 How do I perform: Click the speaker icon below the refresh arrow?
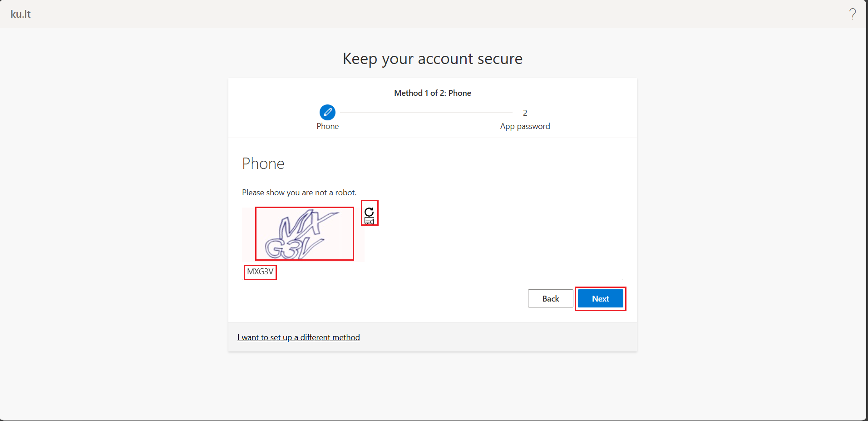369,221
